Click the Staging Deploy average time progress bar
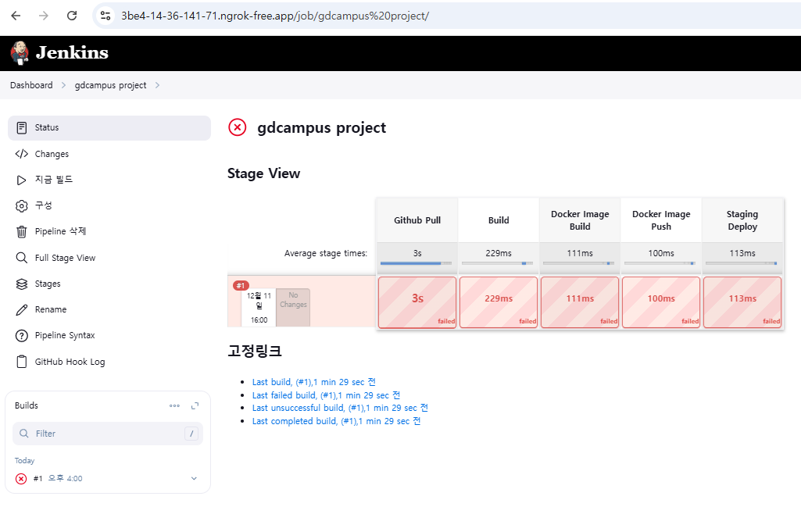Image resolution: width=801 pixels, height=532 pixels. [742, 263]
